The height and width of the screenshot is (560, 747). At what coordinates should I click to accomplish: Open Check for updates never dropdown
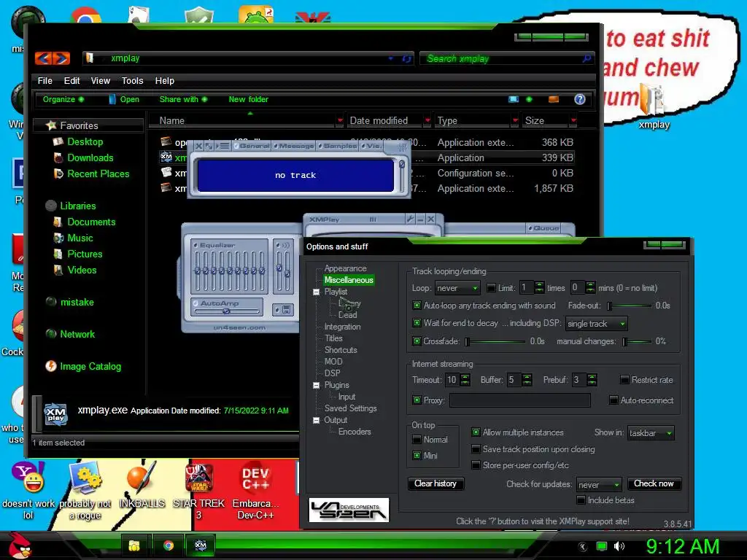pyautogui.click(x=599, y=485)
